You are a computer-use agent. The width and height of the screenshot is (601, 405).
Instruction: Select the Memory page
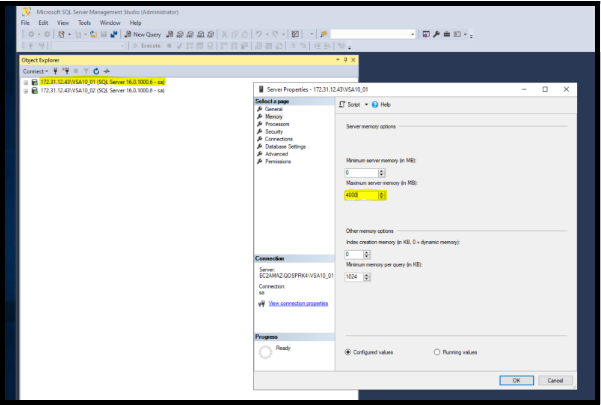coord(274,116)
